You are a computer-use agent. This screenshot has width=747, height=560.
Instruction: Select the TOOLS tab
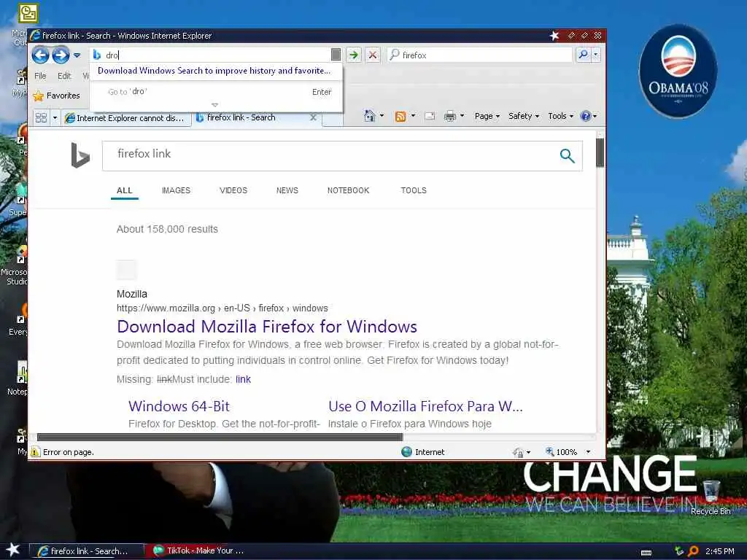pos(414,190)
